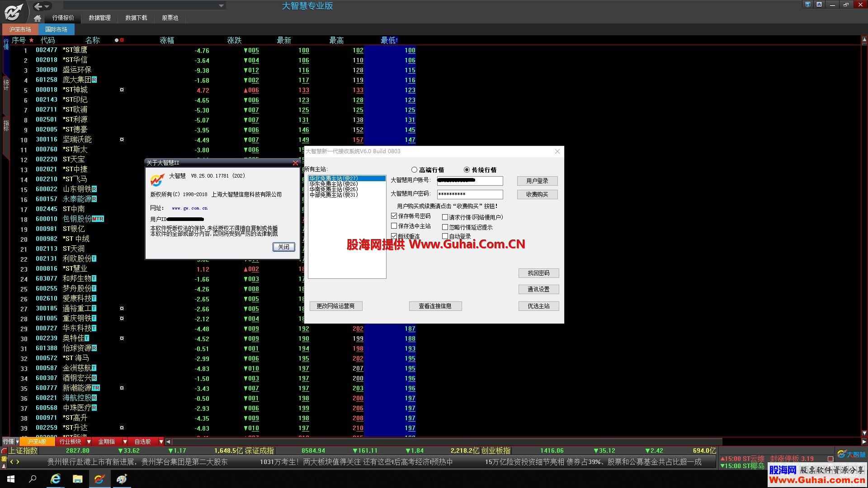Click the next news chevron in ticker
The height and width of the screenshot is (488, 868).
18,462
